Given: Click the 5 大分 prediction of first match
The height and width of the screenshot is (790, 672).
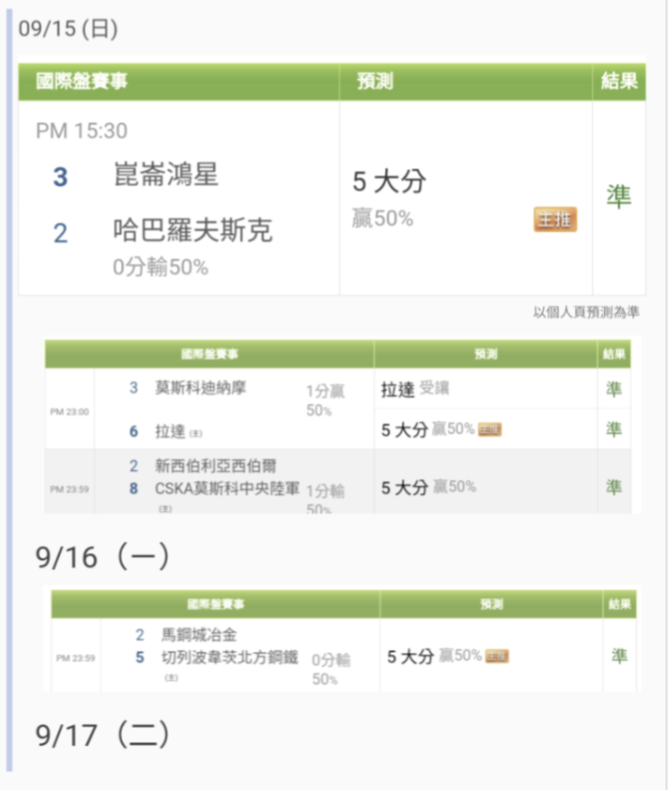Looking at the screenshot, I should coord(389,181).
